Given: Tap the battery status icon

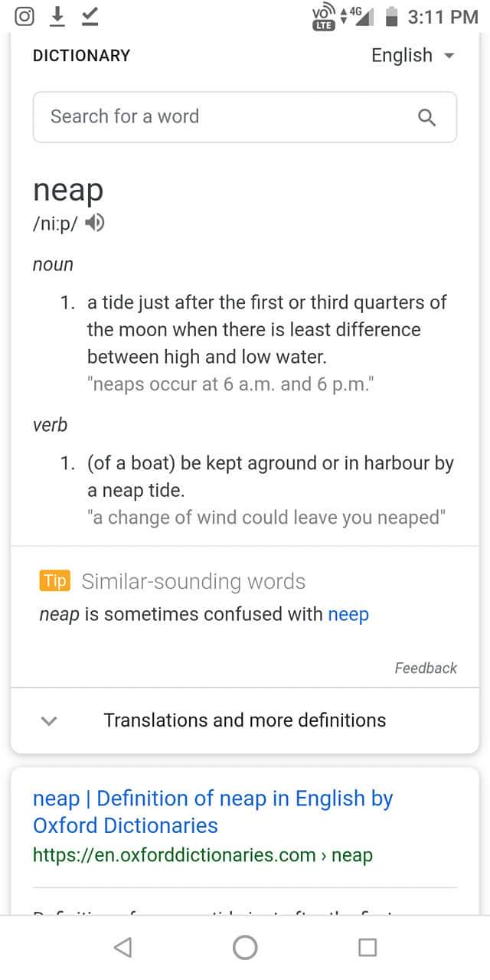Looking at the screenshot, I should (x=391, y=16).
